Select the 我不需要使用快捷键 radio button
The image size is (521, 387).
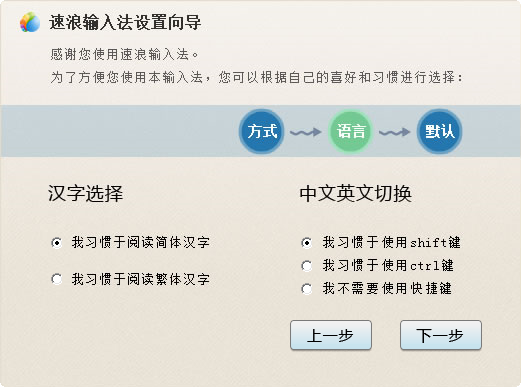(307, 289)
